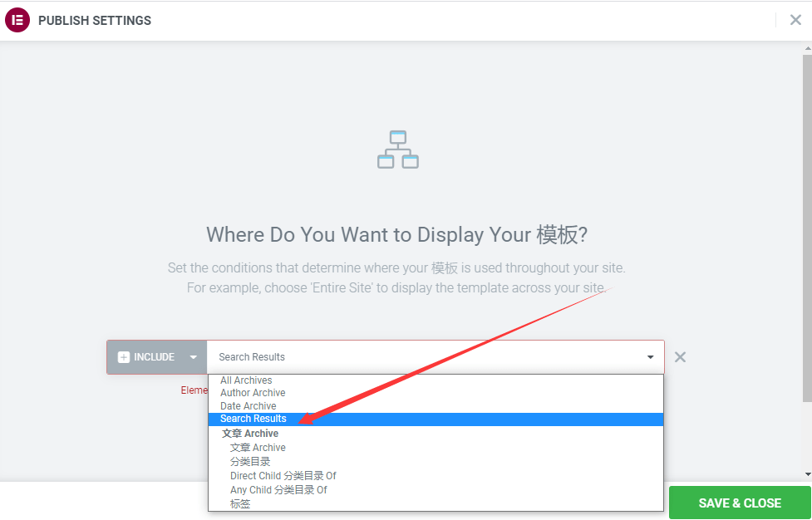Open the condition type dropdown arrow
The image size is (812, 520).
pyautogui.click(x=650, y=356)
